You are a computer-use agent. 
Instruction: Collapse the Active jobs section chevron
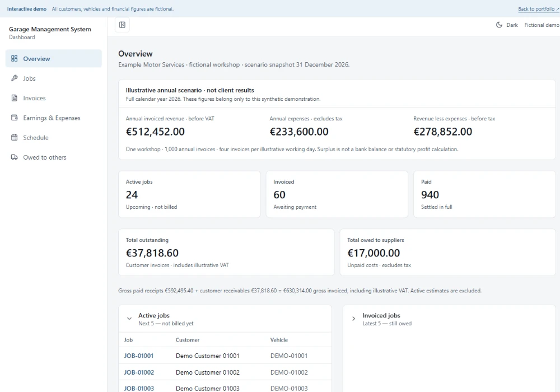129,319
